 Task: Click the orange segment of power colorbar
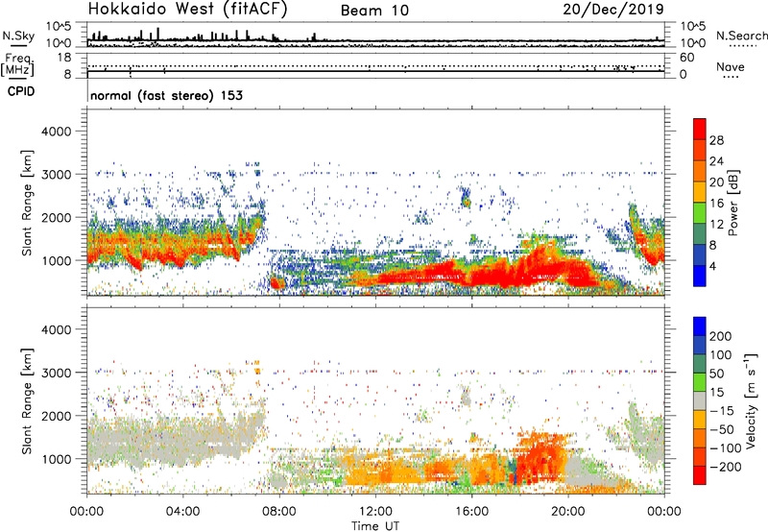(700, 171)
